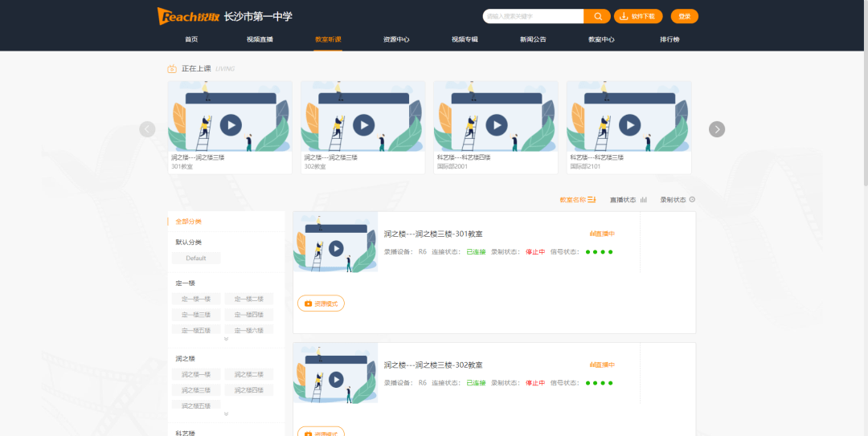Viewport: 868px width, 436px height.
Task: Open the 新闻公告 nav tab
Action: (x=533, y=39)
